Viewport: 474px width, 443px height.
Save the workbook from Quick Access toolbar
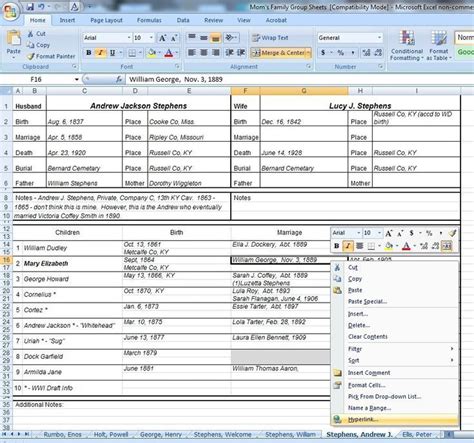click(x=30, y=6)
